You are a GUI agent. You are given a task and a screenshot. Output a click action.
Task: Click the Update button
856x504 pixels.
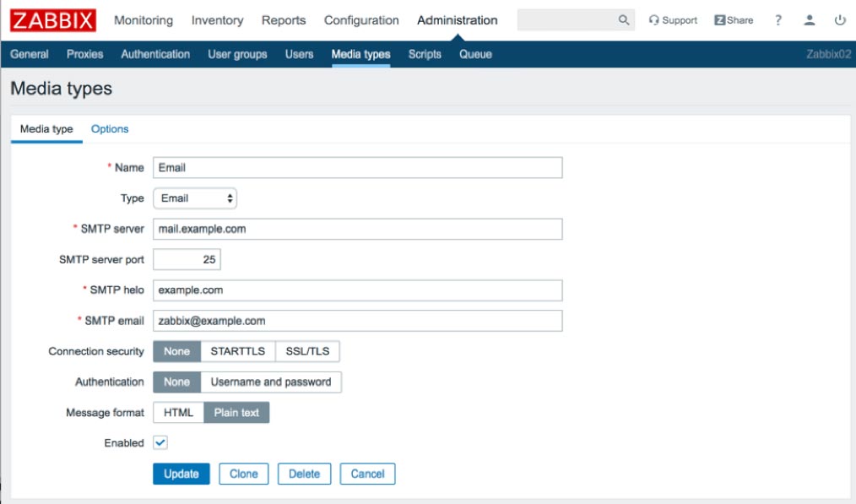[181, 474]
